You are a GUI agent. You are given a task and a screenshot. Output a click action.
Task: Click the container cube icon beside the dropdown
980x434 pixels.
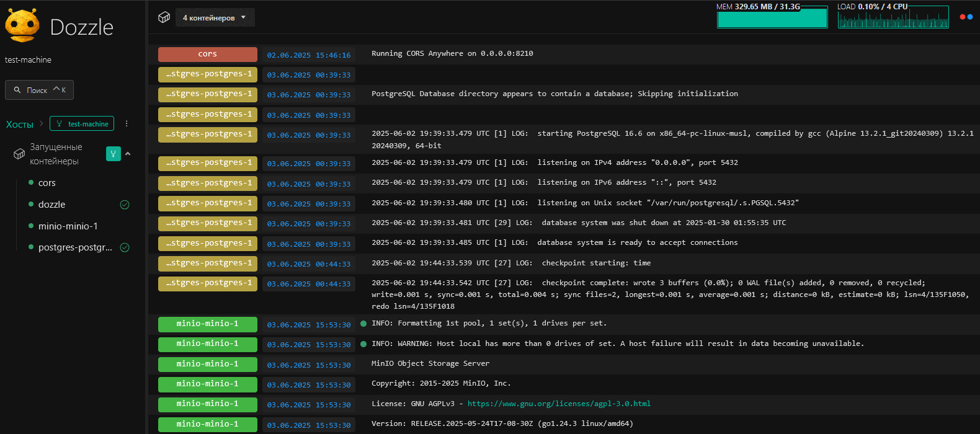coord(164,17)
